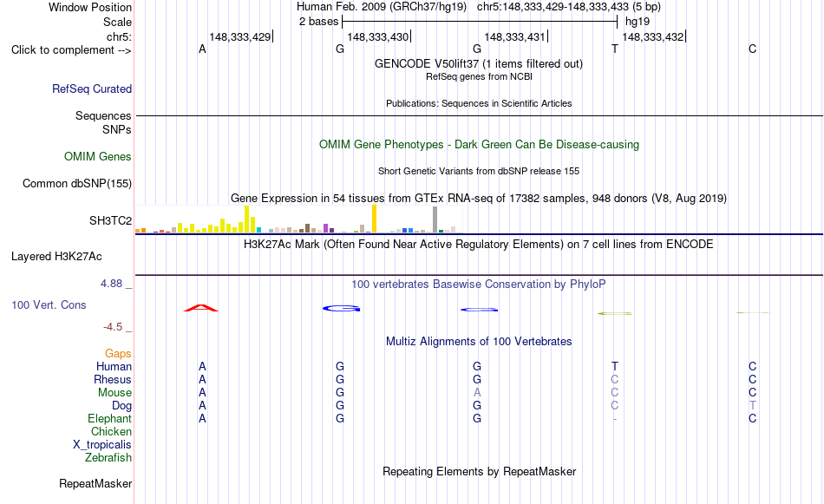The height and width of the screenshot is (504, 824).
Task: Click the GTEx Gene Expression track title
Action: (479, 198)
